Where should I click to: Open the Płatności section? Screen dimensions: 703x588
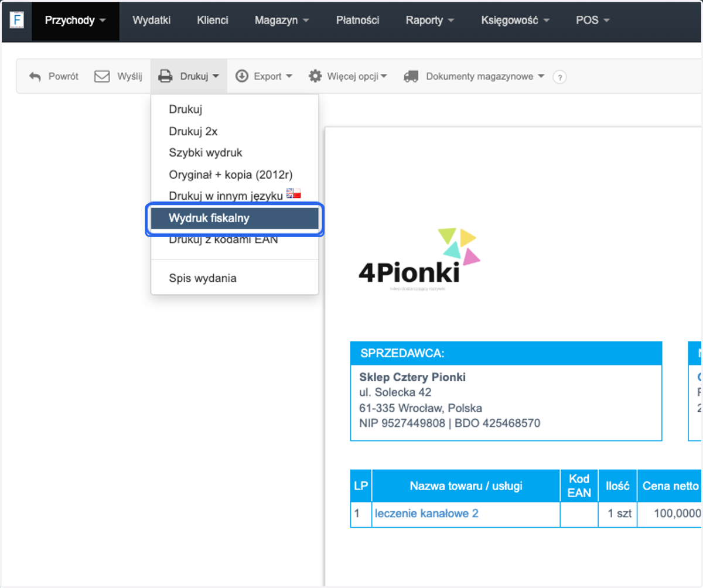point(358,20)
